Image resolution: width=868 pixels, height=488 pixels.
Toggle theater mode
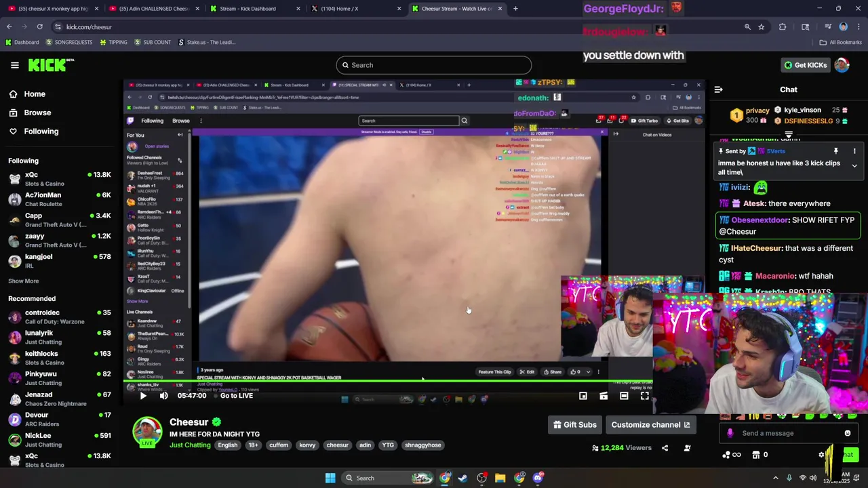624,396
